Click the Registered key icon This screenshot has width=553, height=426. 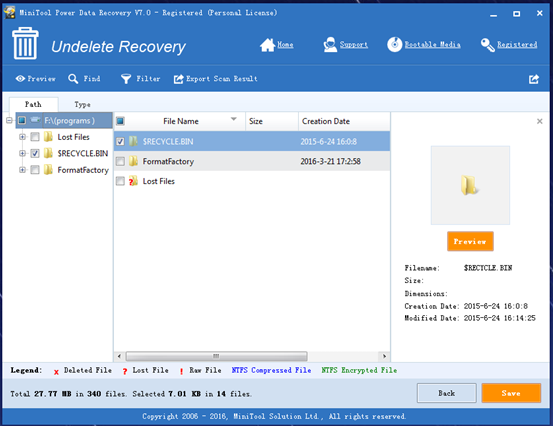click(488, 45)
